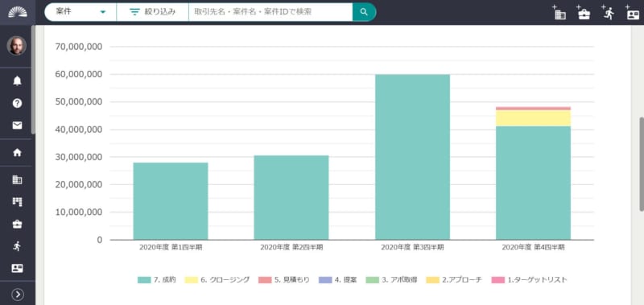Open the user profile avatar

pyautogui.click(x=17, y=46)
